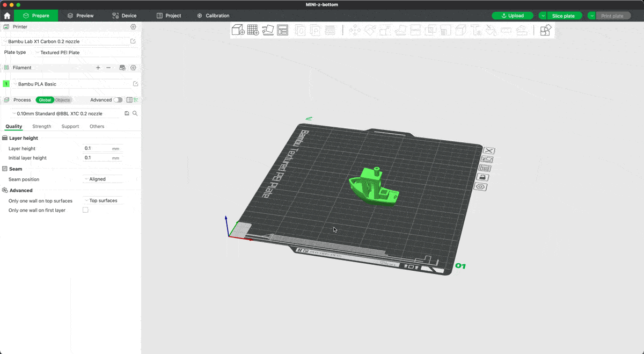Open the Strength settings tab
Viewport: 644px width, 354px height.
coord(41,126)
